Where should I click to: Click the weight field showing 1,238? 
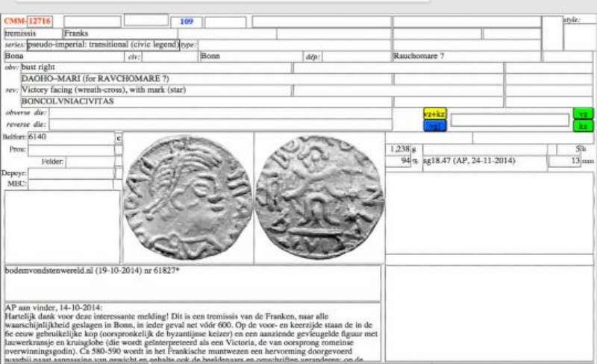[400, 149]
